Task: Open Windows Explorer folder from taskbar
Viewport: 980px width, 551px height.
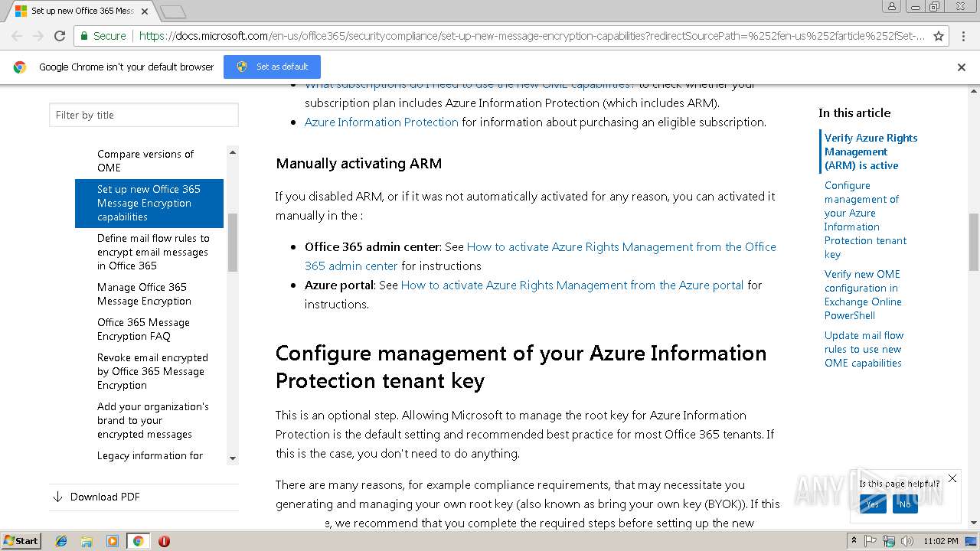Action: [x=87, y=541]
